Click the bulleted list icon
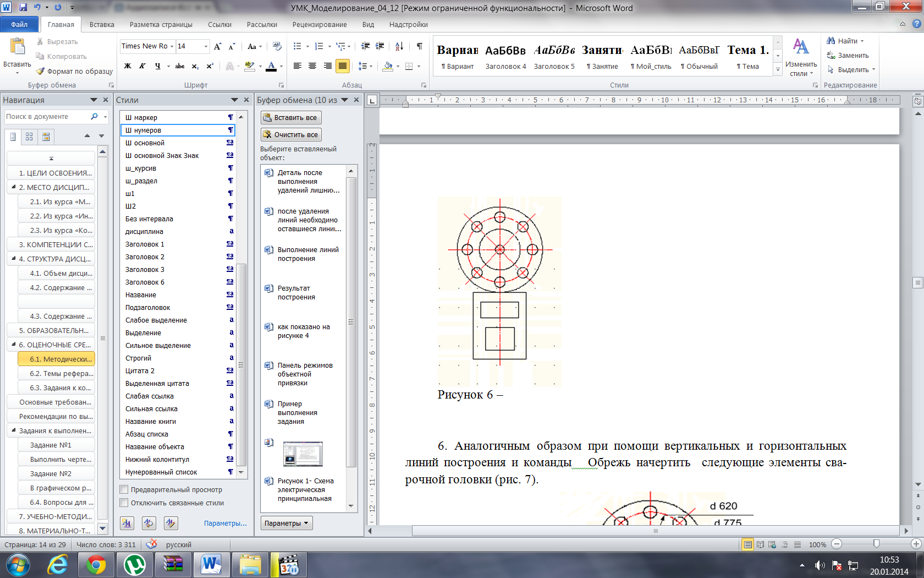This screenshot has height=578, width=924. coord(298,46)
